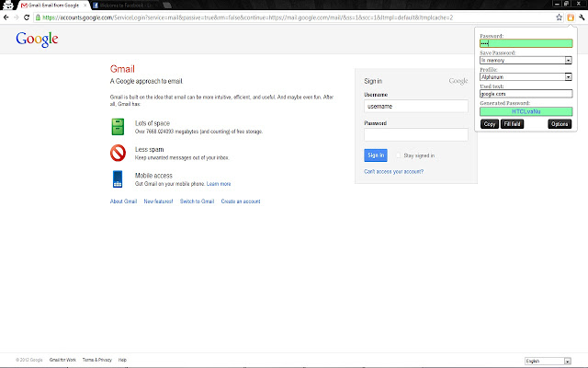This screenshot has height=368, width=588.
Task: Open the Save Password dropdown
Action: [x=526, y=60]
